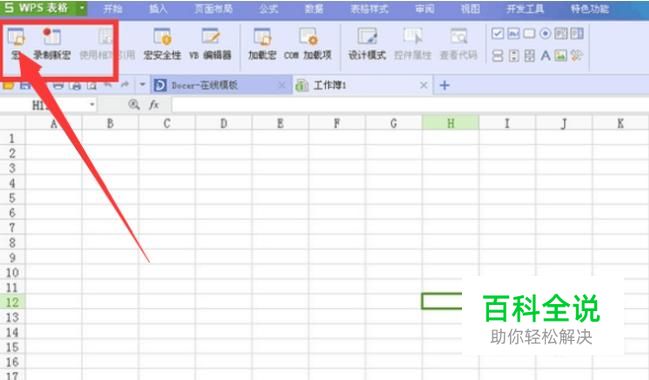Open the WPS 表格 application menu arrow
The width and height of the screenshot is (649, 380).
point(82,7)
